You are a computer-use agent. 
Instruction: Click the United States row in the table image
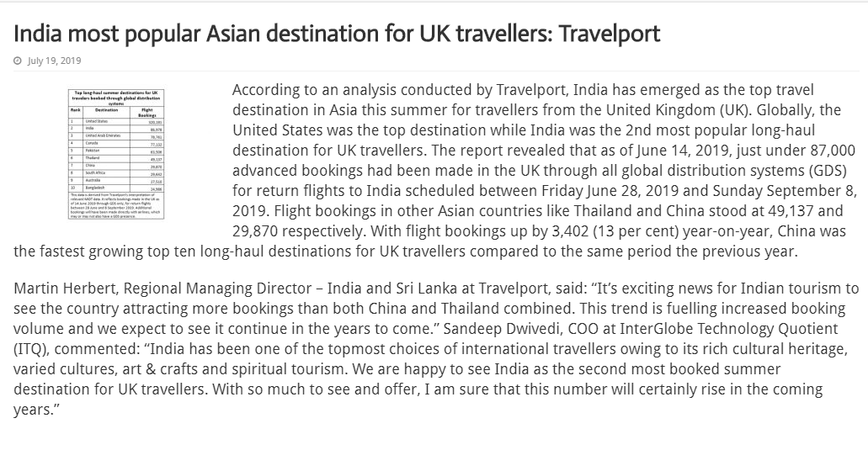point(116,122)
